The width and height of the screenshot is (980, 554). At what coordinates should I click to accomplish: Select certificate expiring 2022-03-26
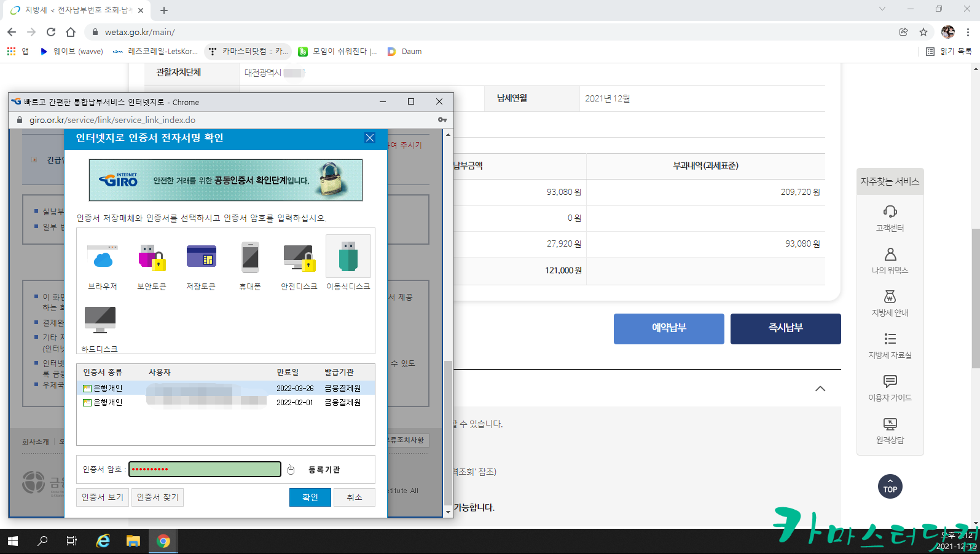point(225,388)
